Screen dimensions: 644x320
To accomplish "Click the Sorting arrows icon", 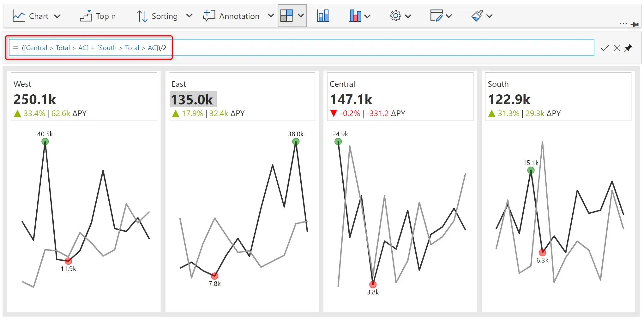I will tap(142, 16).
